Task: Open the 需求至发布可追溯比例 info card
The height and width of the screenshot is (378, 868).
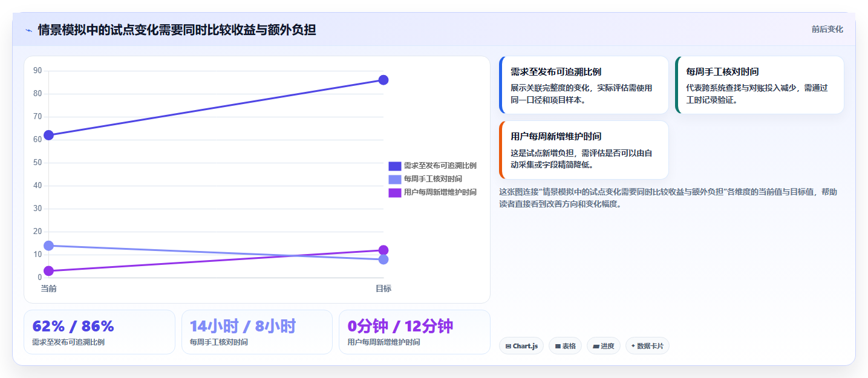Action: (x=584, y=85)
